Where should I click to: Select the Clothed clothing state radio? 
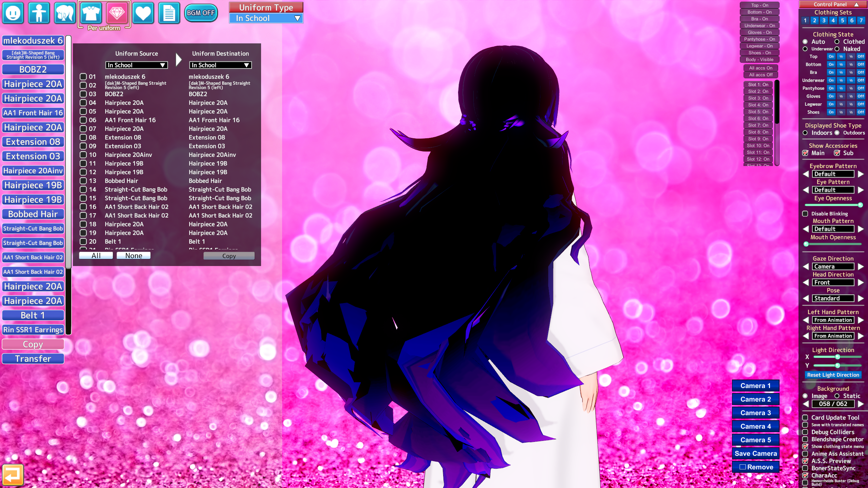pos(837,42)
